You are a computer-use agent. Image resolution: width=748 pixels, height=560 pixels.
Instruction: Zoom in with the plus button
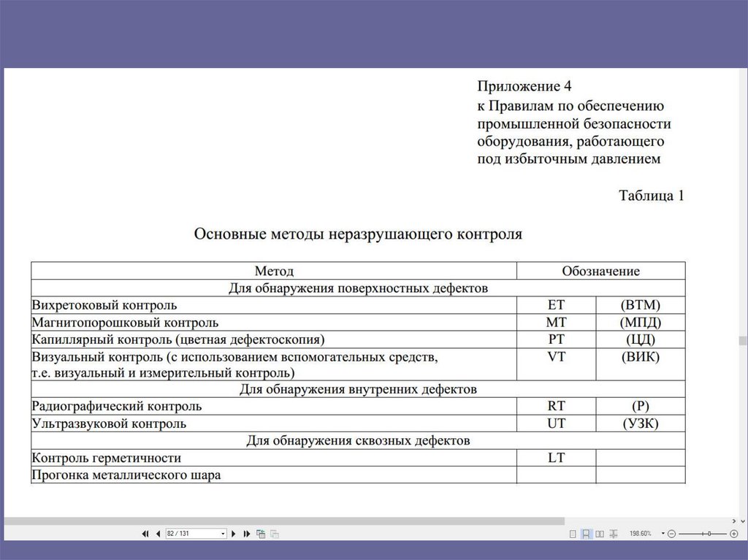pyautogui.click(x=734, y=534)
